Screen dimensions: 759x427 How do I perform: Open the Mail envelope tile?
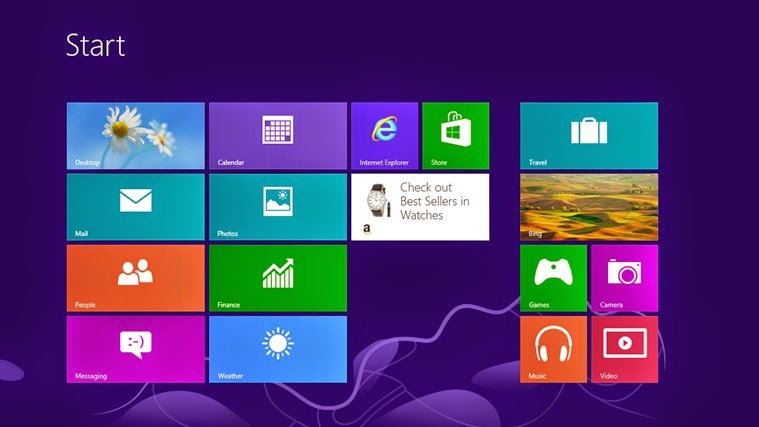click(136, 207)
